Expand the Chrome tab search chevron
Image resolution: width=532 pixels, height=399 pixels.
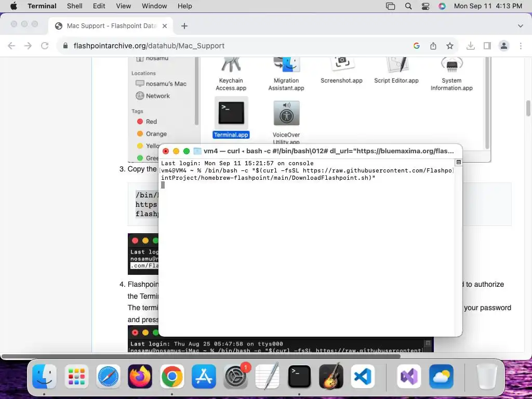pos(521,26)
